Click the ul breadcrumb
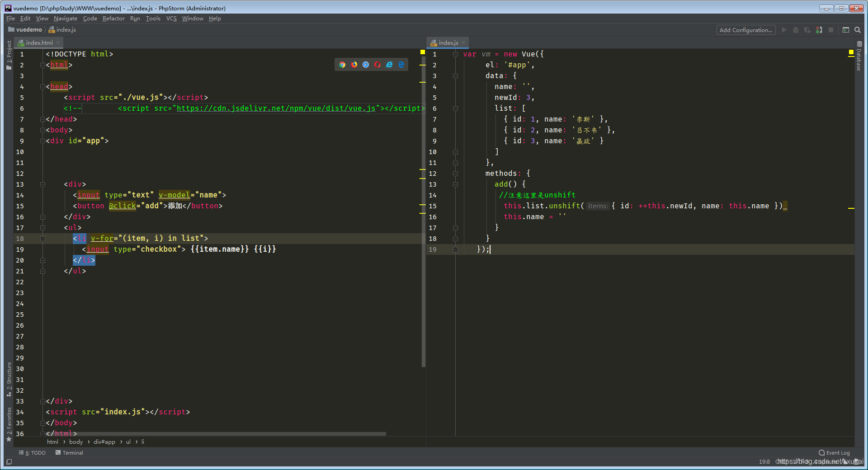The image size is (868, 470). 128,442
